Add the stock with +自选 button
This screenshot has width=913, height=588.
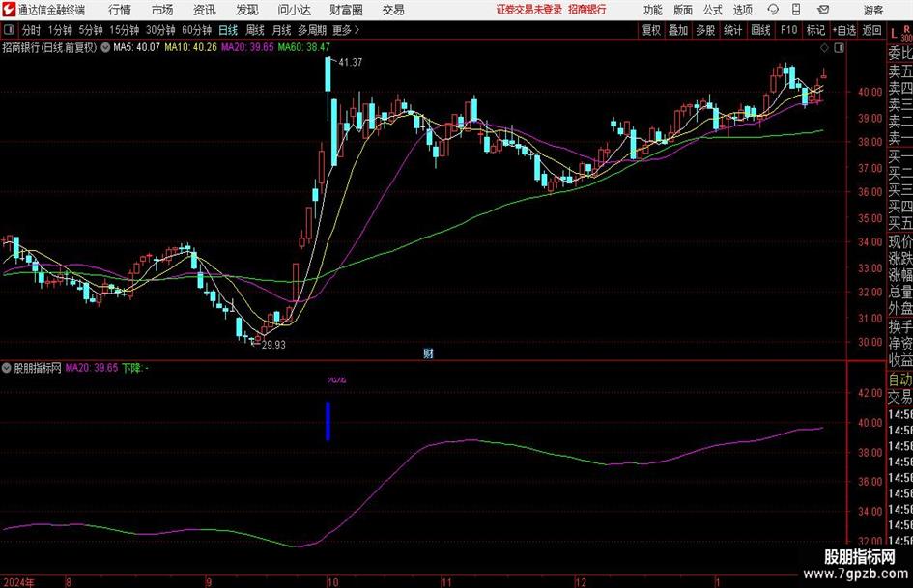click(844, 30)
